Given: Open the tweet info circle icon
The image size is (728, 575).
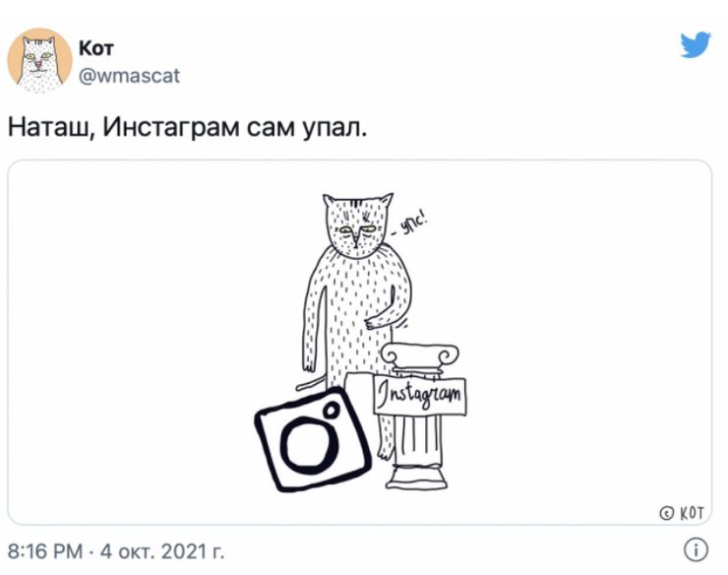Looking at the screenshot, I should (x=696, y=549).
